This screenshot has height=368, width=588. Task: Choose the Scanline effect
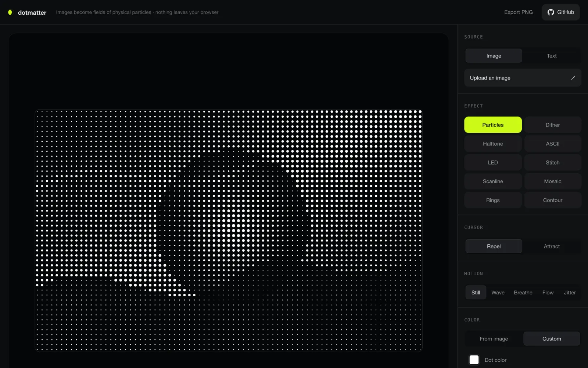[x=493, y=181]
